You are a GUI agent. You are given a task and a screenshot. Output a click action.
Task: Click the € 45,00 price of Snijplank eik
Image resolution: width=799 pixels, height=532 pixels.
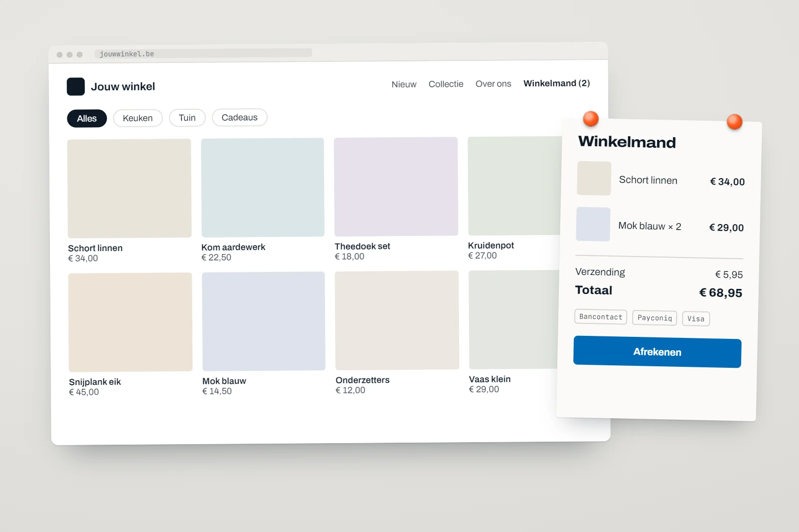[x=84, y=392]
